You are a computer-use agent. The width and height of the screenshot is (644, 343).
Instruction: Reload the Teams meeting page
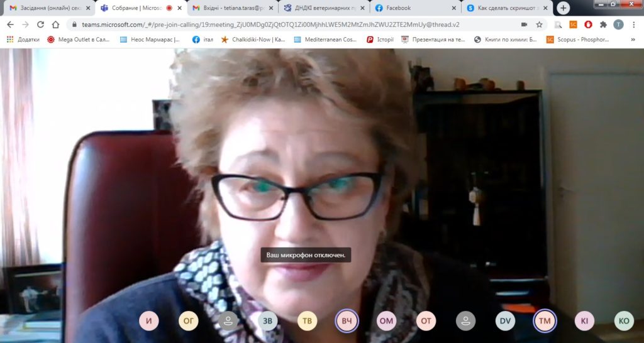tap(40, 24)
